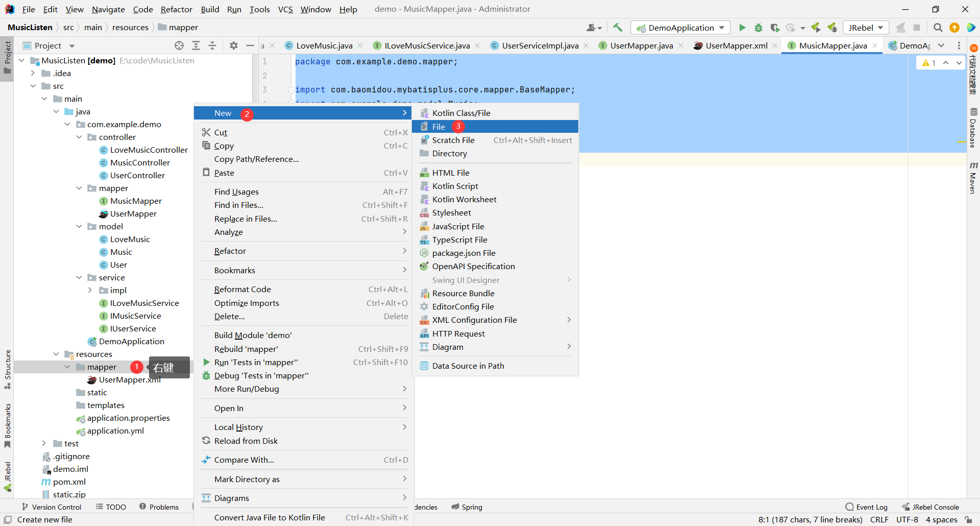The image size is (980, 526).
Task: Collapse all nodes in the Project panel
Action: (x=212, y=45)
